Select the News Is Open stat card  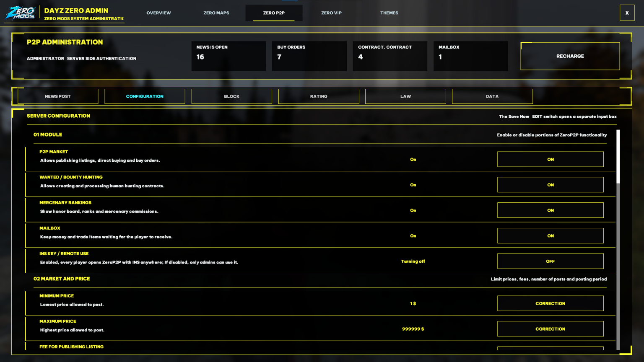(x=229, y=56)
